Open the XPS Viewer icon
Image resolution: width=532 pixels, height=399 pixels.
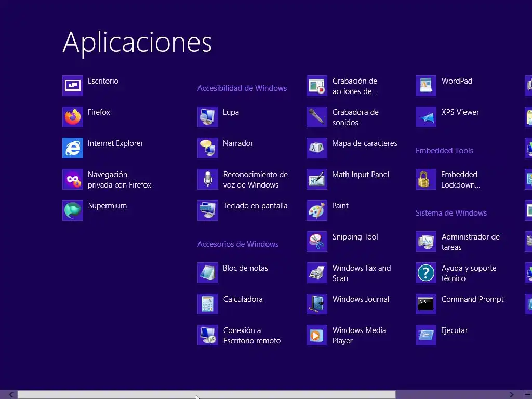[426, 117]
